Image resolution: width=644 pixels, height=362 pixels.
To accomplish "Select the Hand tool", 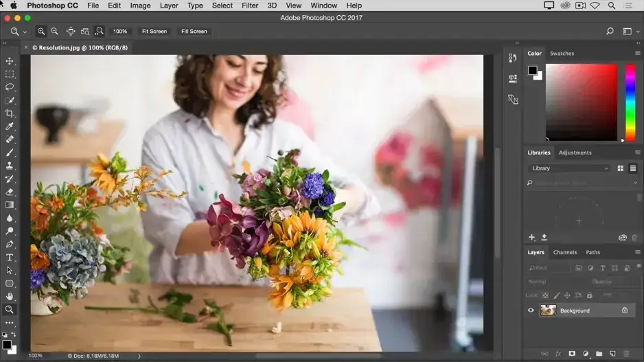I will [x=10, y=296].
